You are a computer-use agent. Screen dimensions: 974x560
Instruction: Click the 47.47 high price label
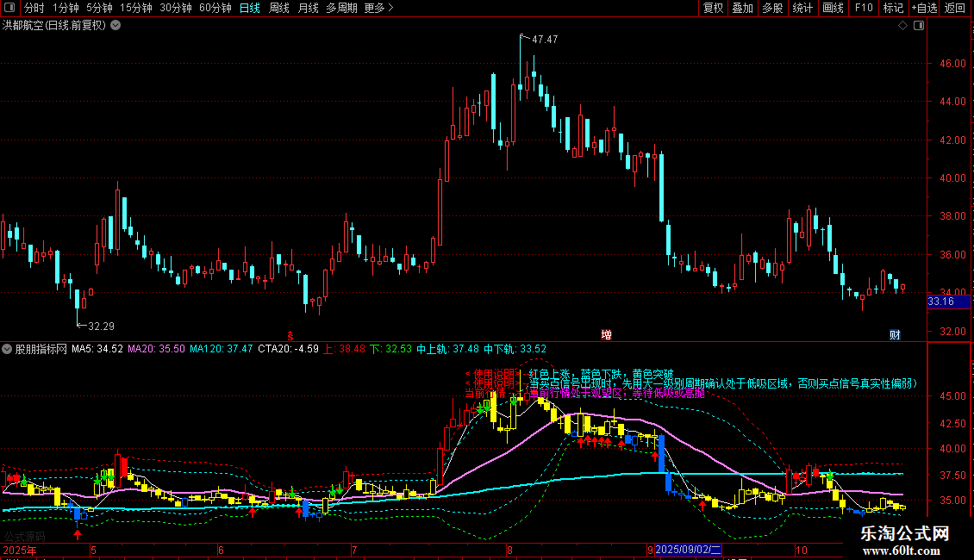point(545,40)
